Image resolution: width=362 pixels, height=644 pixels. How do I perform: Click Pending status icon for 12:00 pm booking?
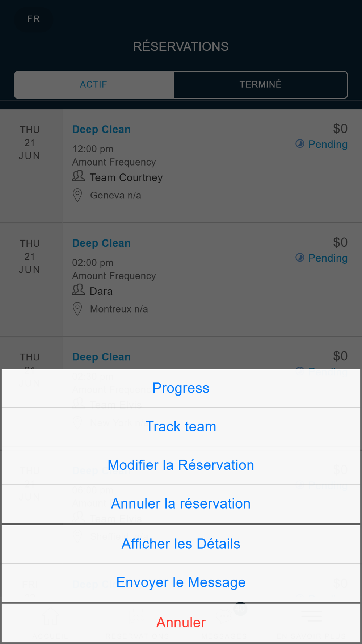(300, 144)
